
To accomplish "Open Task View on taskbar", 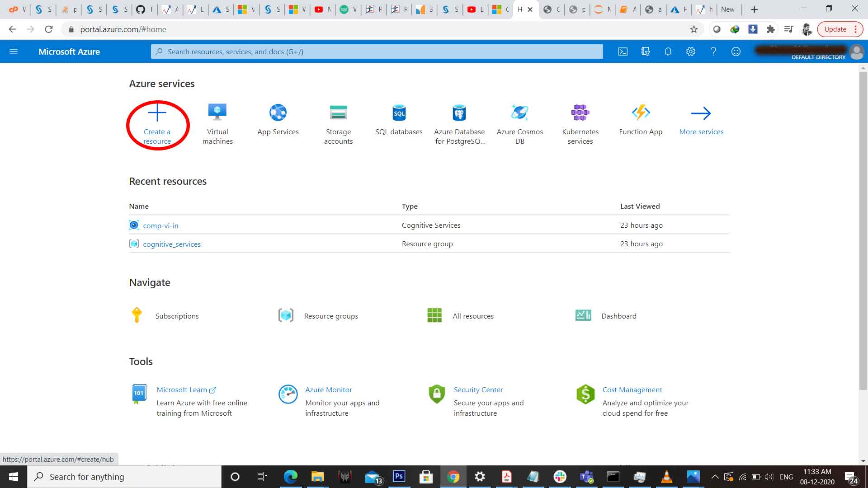I will (262, 477).
